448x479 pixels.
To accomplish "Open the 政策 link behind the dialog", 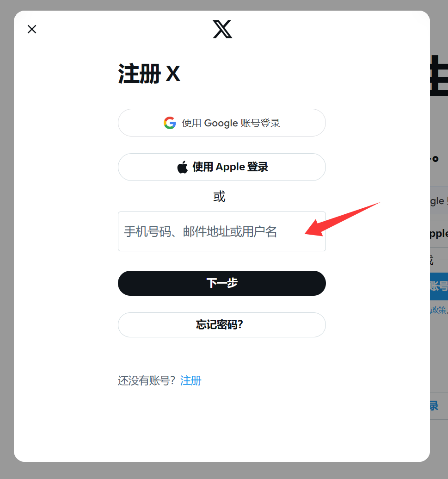I will pyautogui.click(x=438, y=310).
